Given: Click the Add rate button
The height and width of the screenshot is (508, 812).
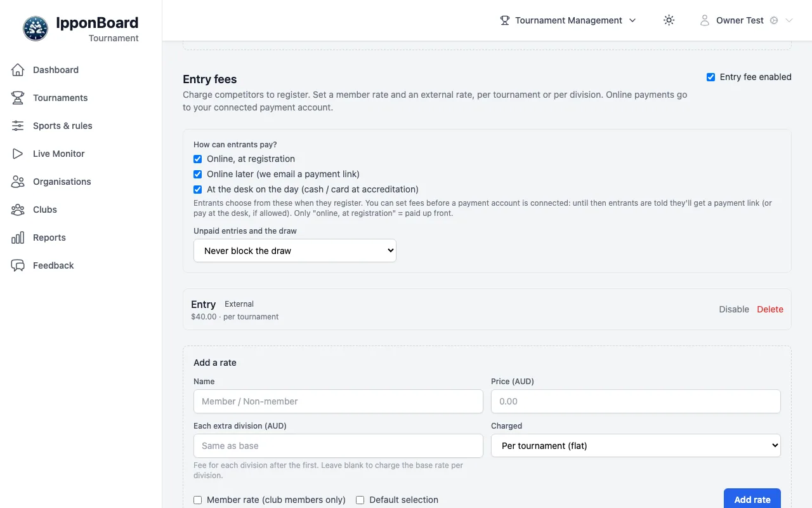Looking at the screenshot, I should [x=752, y=500].
